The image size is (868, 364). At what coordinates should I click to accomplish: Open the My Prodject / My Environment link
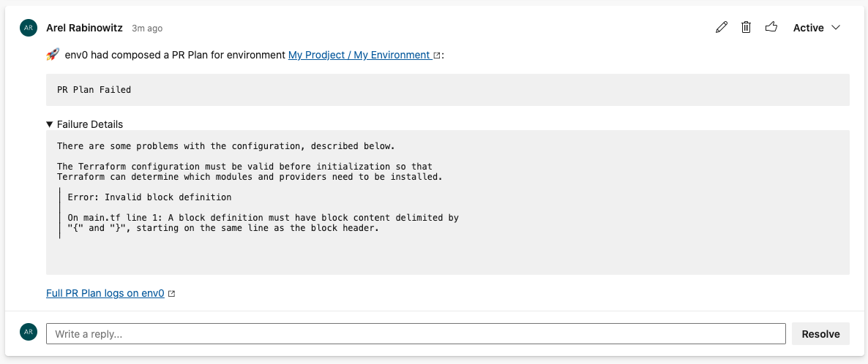[x=360, y=55]
